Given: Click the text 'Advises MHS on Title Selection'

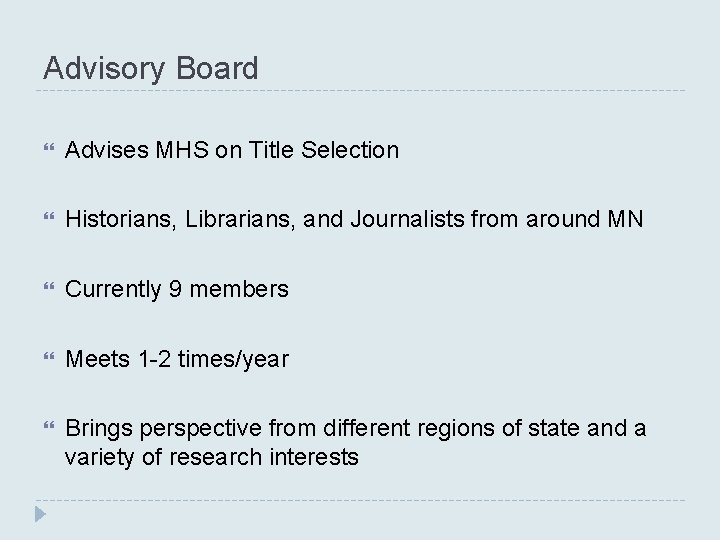Looking at the screenshot, I should point(232,150).
